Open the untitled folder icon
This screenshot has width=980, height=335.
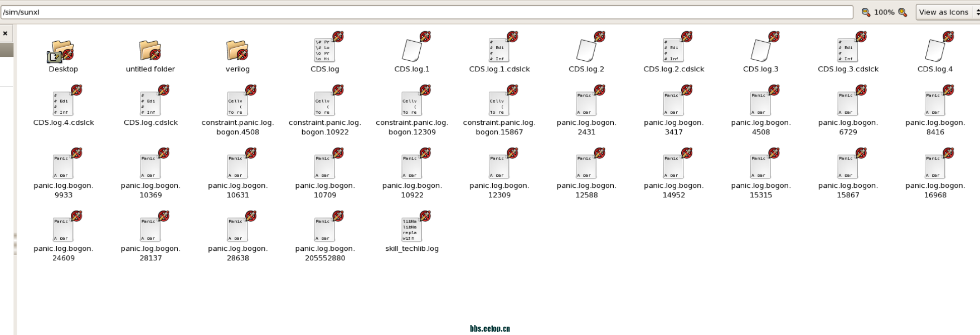(x=150, y=51)
